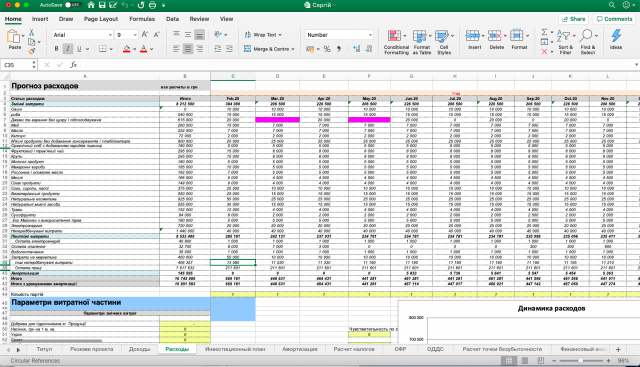Open the Borders dropdown arrow
The height and width of the screenshot is (367, 640).
pyautogui.click(x=111, y=49)
